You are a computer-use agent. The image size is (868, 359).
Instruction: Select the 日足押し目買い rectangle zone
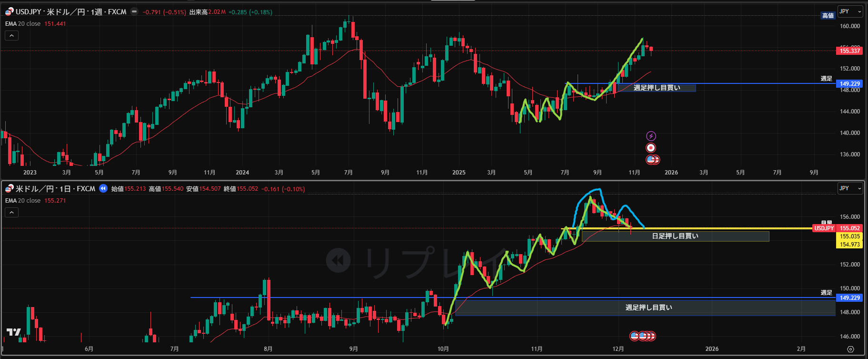[x=675, y=236]
